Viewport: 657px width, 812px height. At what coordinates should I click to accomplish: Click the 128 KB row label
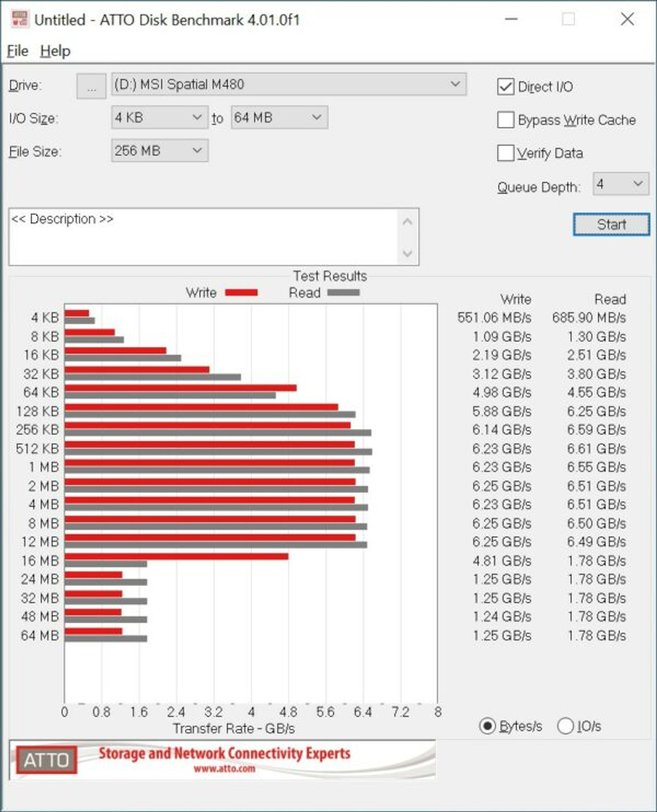pyautogui.click(x=38, y=411)
